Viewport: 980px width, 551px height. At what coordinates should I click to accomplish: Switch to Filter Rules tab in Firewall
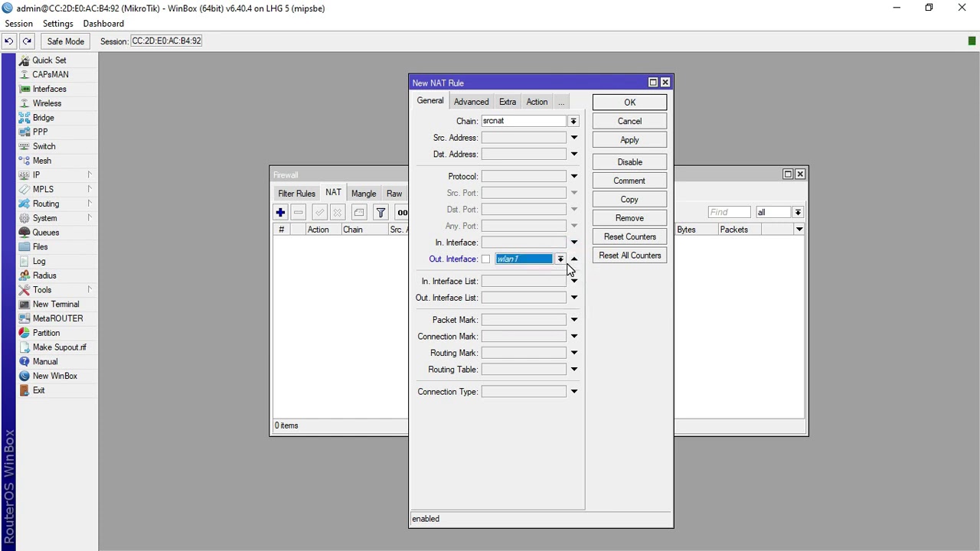coord(296,194)
